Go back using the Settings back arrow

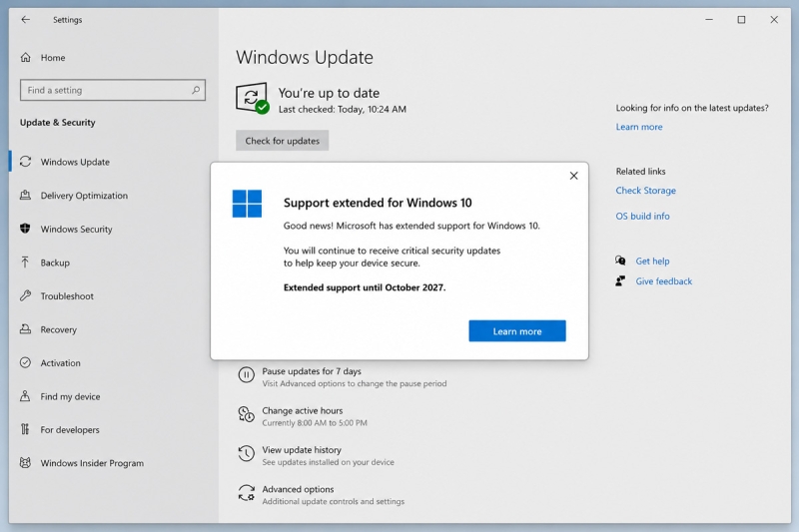(x=26, y=19)
